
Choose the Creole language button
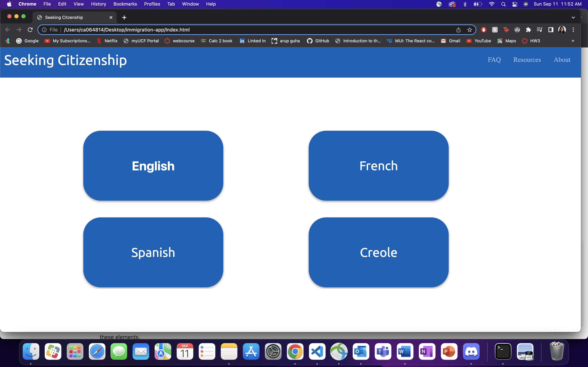tap(378, 252)
